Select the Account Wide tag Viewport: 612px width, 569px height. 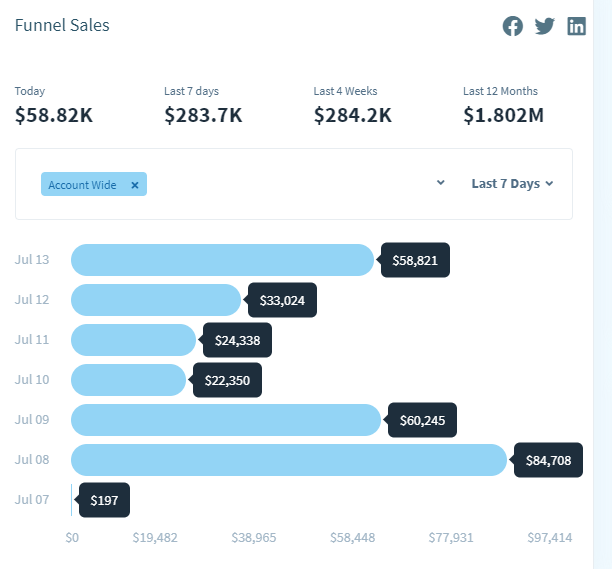[83, 185]
